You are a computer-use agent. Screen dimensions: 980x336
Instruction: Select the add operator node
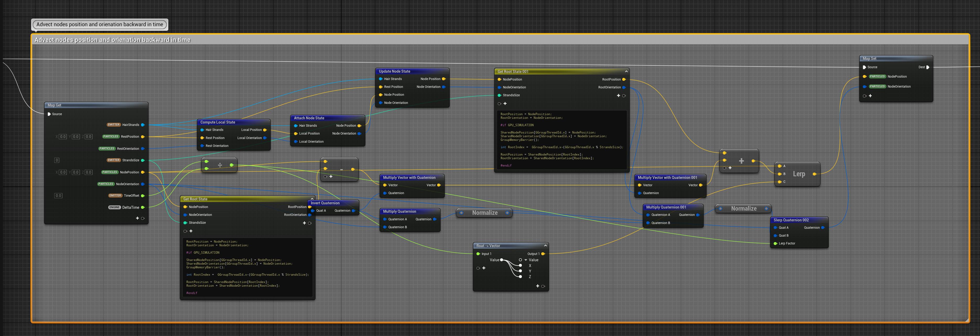[741, 161]
